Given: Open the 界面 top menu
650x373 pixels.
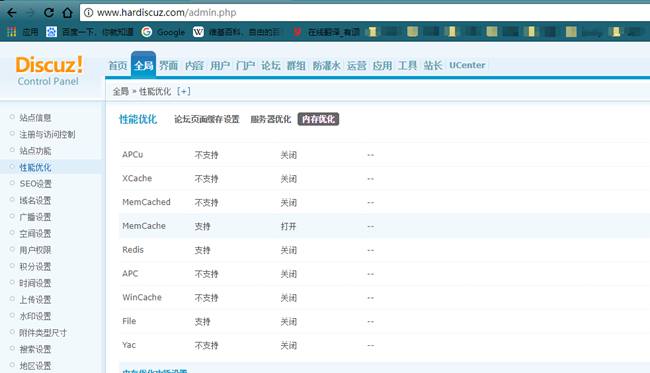Looking at the screenshot, I should click(168, 65).
